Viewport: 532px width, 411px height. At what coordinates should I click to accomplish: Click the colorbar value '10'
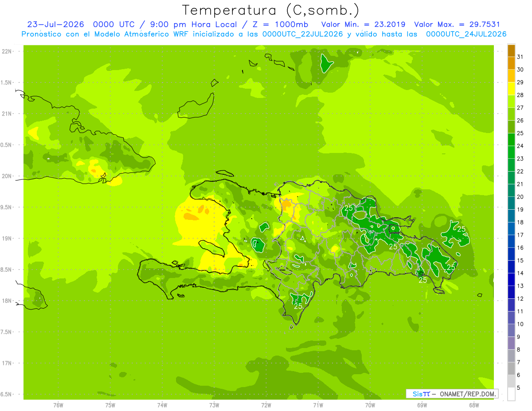click(x=520, y=324)
